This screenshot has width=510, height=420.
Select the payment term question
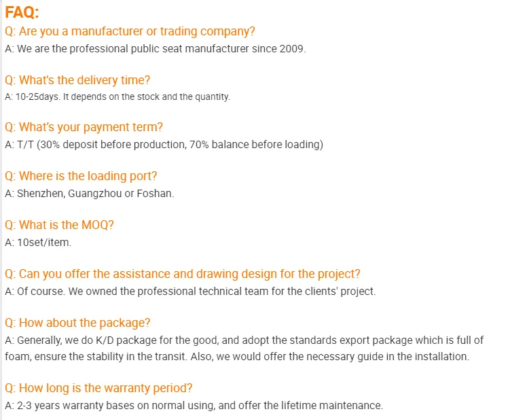[x=84, y=127]
